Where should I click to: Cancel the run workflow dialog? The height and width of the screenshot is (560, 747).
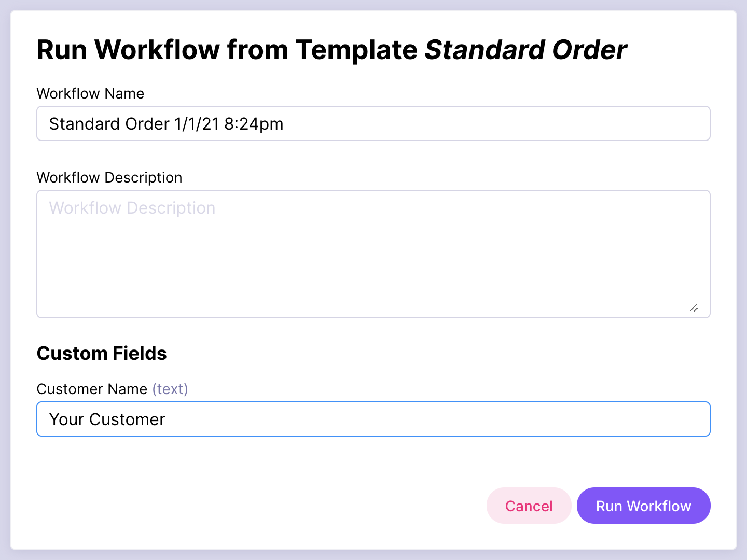point(529,506)
